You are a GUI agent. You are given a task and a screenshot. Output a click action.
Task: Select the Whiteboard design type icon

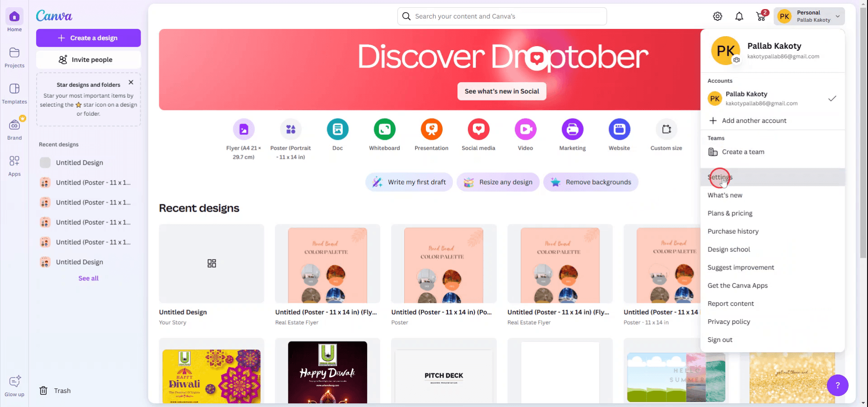[x=385, y=129]
